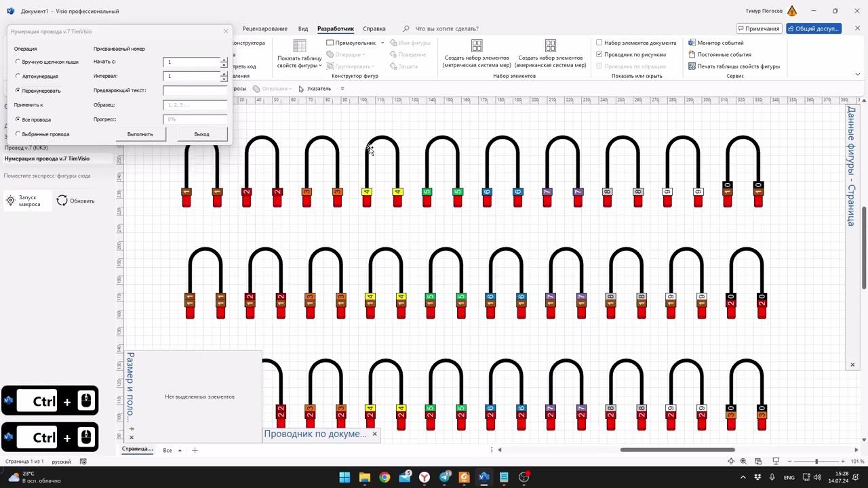Select Выбранные провода radio button
868x488 pixels.
[18, 134]
